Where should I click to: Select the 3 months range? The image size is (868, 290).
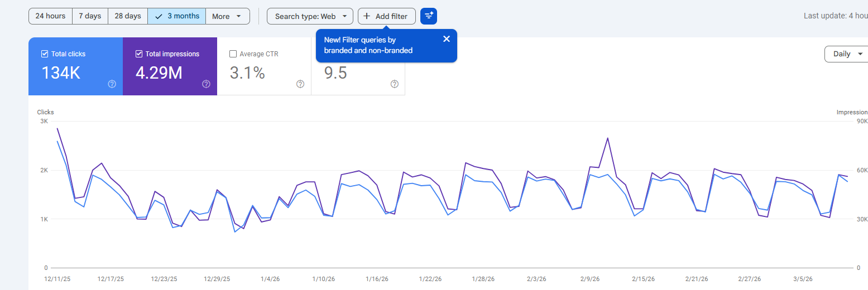coord(177,16)
